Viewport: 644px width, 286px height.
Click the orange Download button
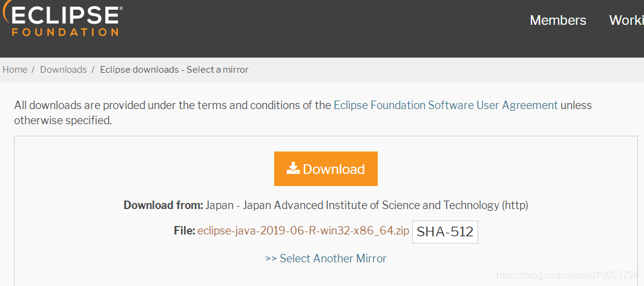pos(326,169)
